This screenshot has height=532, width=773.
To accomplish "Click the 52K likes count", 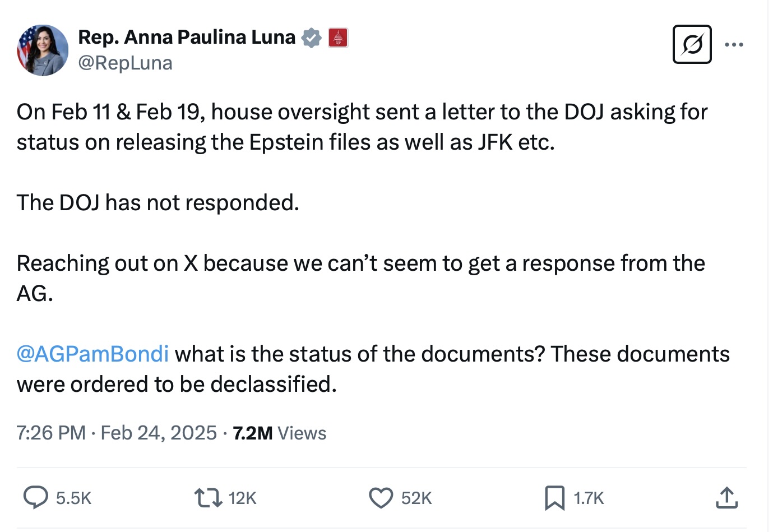I will click(x=416, y=498).
